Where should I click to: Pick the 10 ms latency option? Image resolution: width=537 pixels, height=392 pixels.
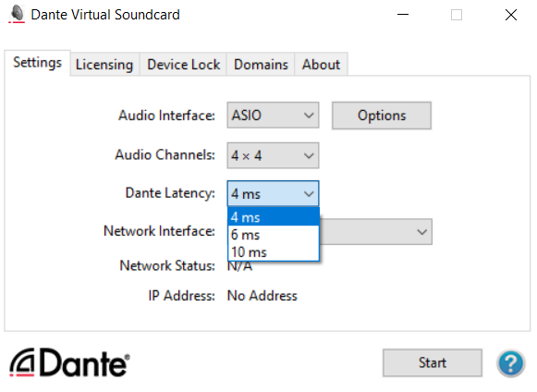tap(274, 252)
